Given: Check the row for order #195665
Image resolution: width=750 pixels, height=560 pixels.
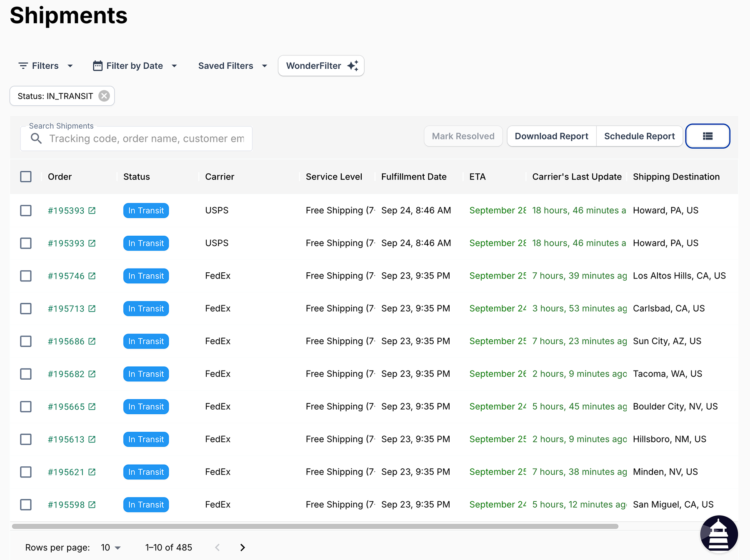Looking at the screenshot, I should (x=26, y=406).
